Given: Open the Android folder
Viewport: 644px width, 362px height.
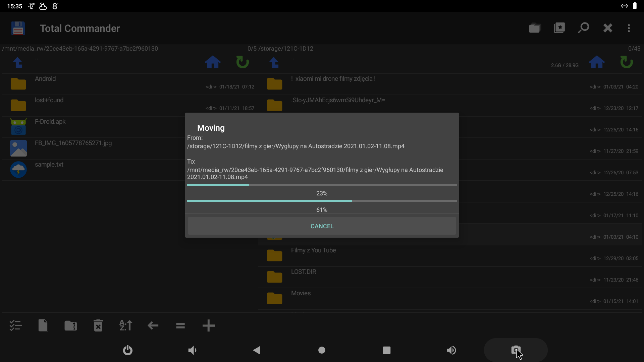Looking at the screenshot, I should tap(130, 84).
